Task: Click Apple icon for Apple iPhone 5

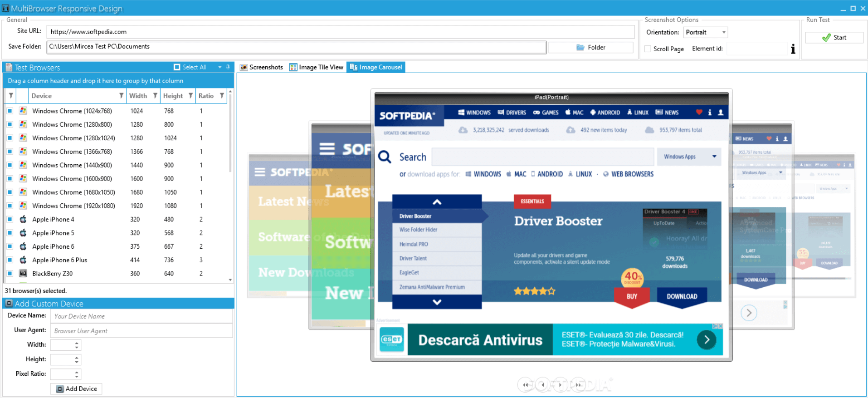Action: click(23, 233)
